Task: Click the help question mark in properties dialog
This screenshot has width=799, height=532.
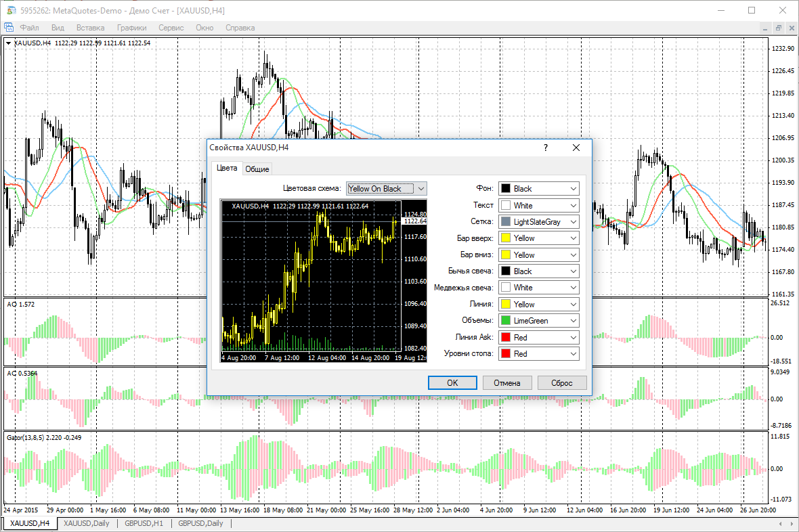Action: pos(546,148)
